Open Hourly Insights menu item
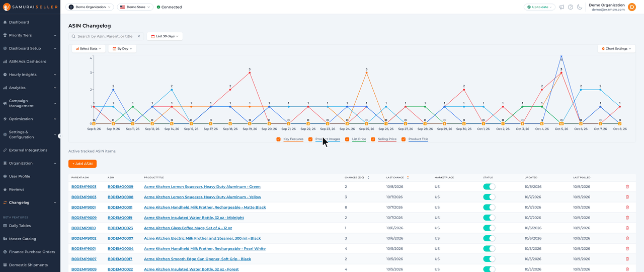644x272 pixels. [x=30, y=75]
